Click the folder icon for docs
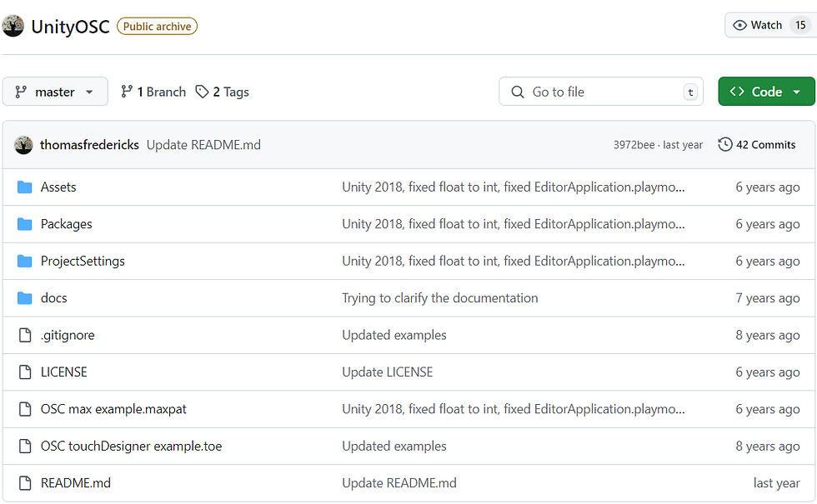The width and height of the screenshot is (817, 504). pyautogui.click(x=24, y=298)
